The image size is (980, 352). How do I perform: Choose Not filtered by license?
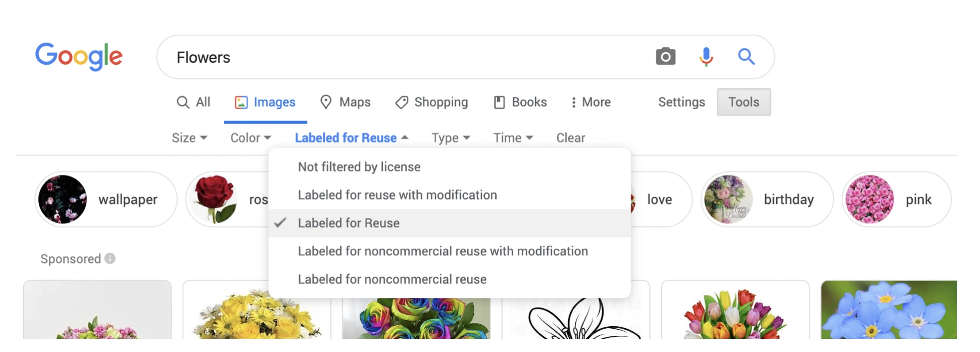tap(450, 167)
